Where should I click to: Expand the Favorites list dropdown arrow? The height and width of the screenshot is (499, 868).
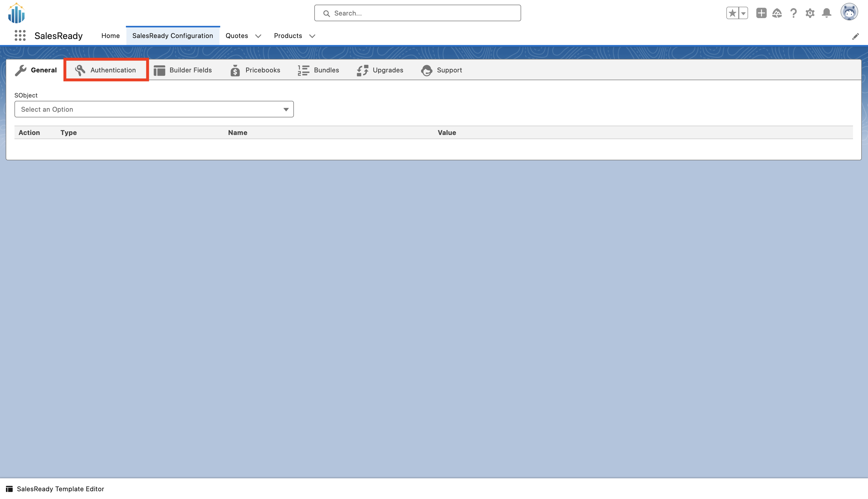743,13
